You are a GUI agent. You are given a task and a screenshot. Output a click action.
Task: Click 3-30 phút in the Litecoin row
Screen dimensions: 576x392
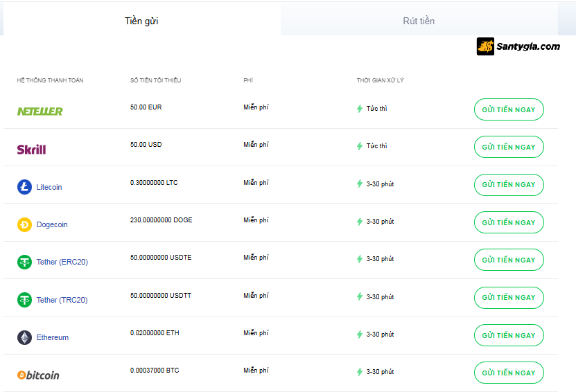coord(381,184)
